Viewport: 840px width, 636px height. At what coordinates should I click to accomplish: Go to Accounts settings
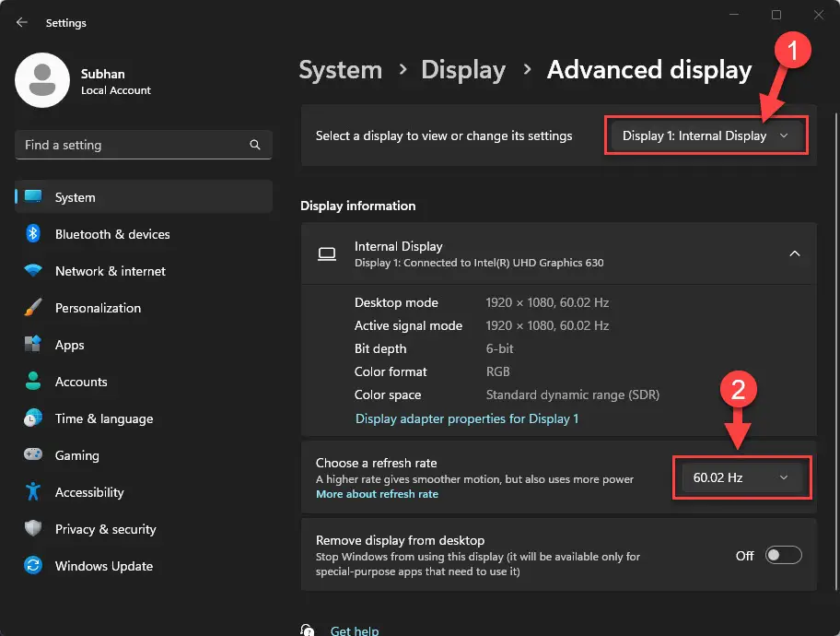coord(144,382)
